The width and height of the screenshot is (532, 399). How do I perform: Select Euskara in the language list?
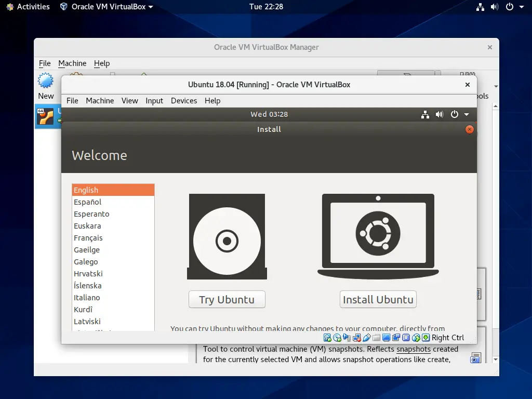pyautogui.click(x=113, y=226)
